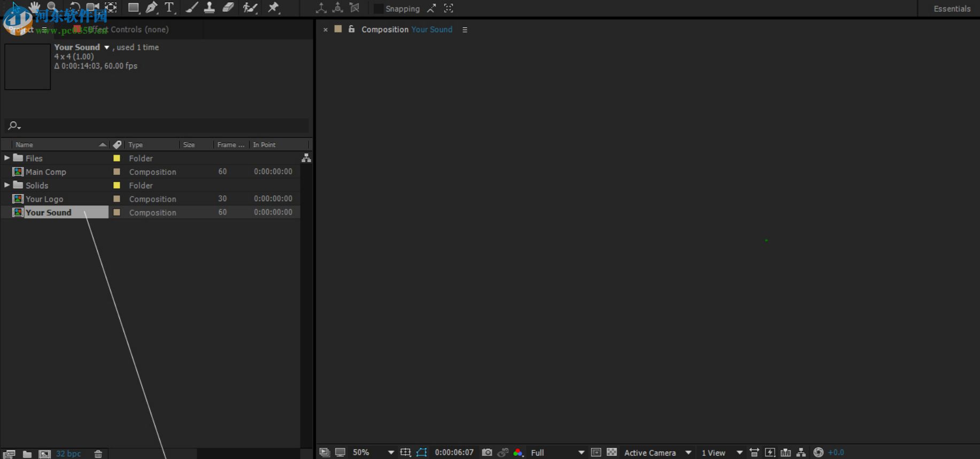Switch to View Axis mode
Image resolution: width=980 pixels, height=459 pixels.
click(x=354, y=8)
